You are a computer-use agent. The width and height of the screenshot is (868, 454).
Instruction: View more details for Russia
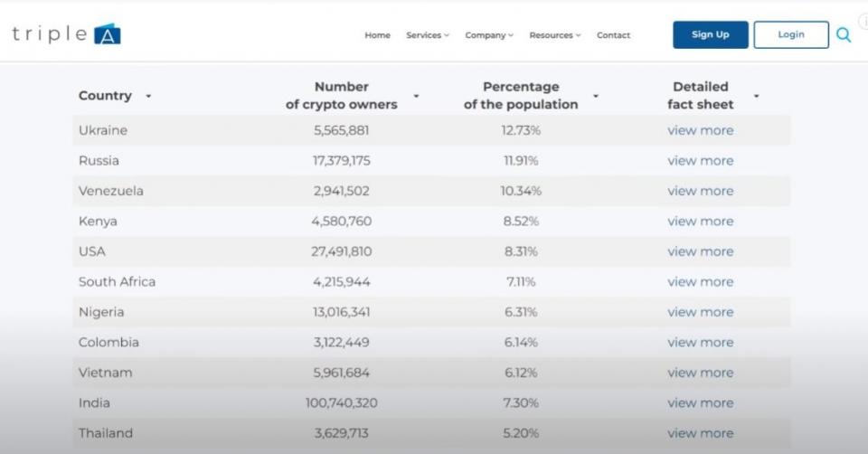point(700,161)
